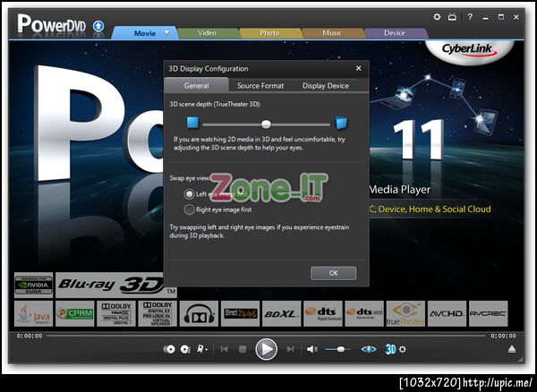
Task: Switch to the Device tab
Action: coord(395,33)
